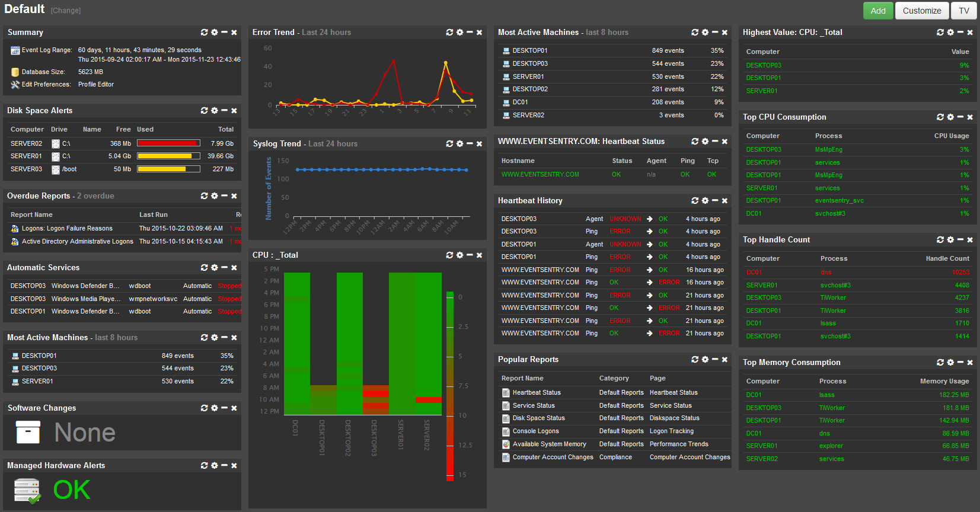Open the Profile Editor link
The width and height of the screenshot is (980, 512).
(x=96, y=85)
